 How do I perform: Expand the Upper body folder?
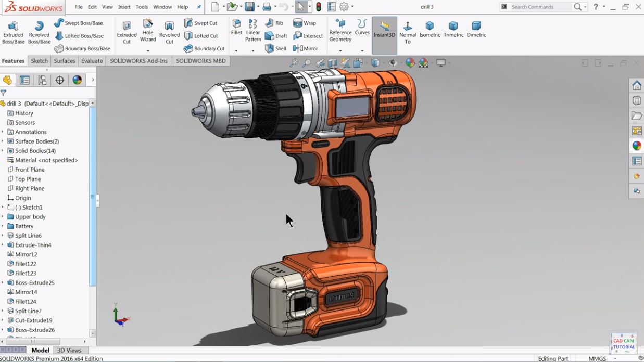(3, 217)
